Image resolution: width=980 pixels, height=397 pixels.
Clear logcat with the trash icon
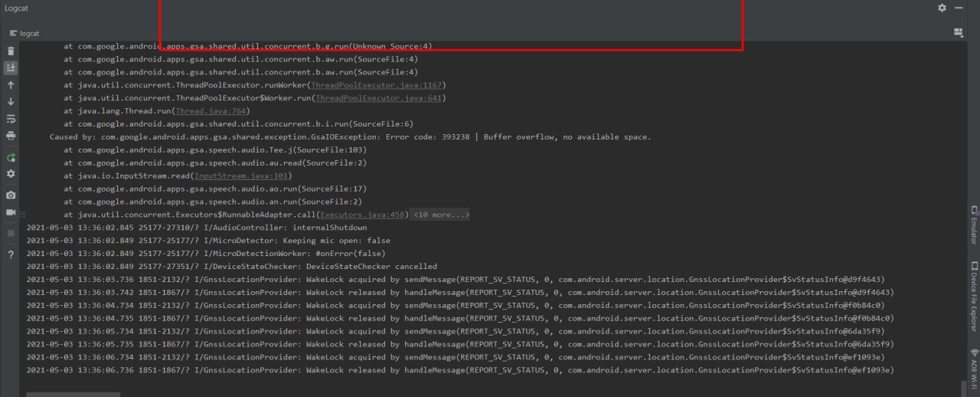(11, 51)
